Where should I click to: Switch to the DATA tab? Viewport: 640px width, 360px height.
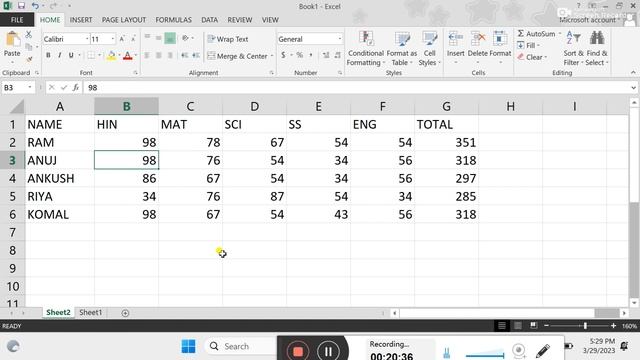pos(209,20)
